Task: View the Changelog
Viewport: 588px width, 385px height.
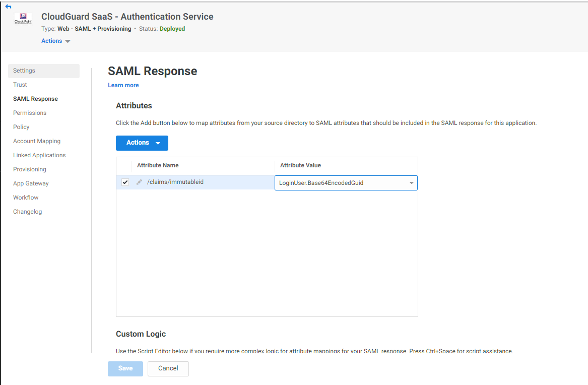Action: 27,212
